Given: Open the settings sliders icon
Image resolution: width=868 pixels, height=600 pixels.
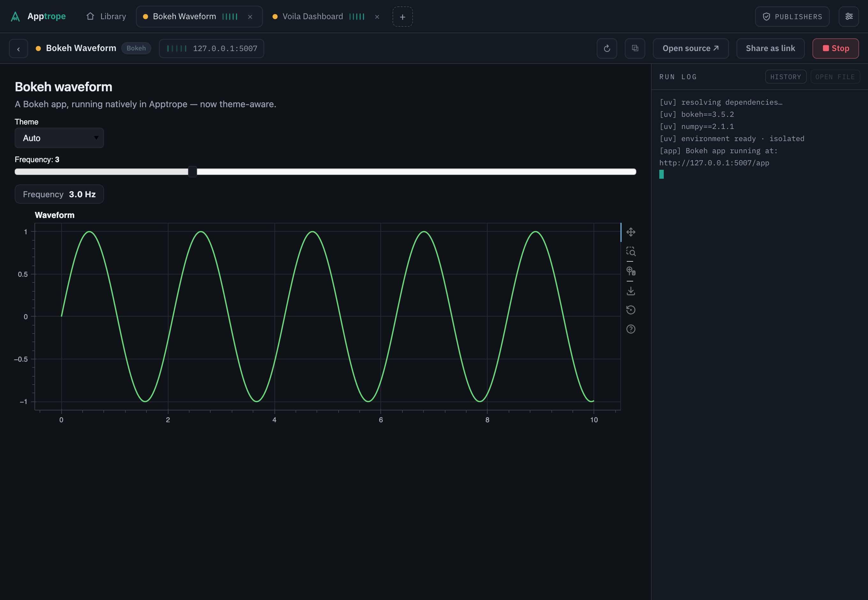Looking at the screenshot, I should (x=849, y=17).
